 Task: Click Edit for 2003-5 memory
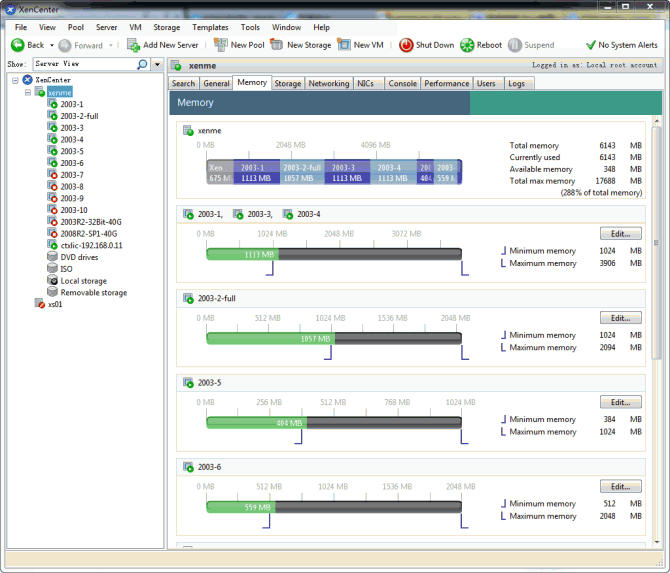(x=620, y=402)
